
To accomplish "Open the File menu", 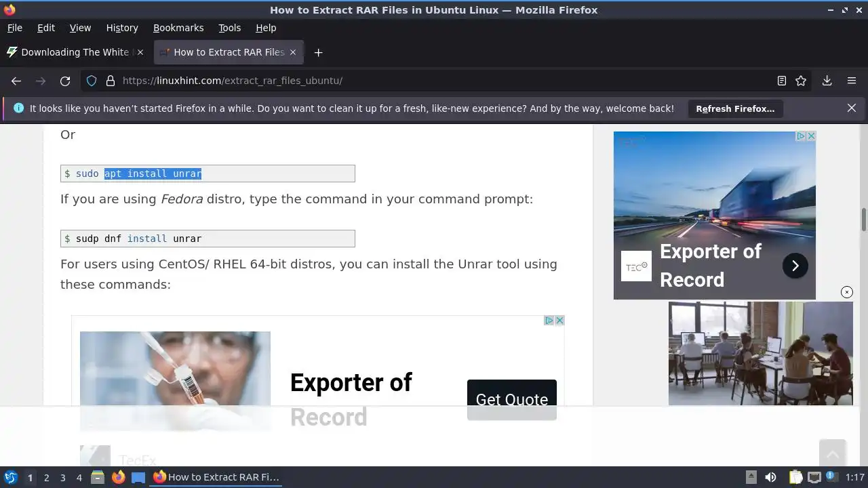I will [x=15, y=28].
